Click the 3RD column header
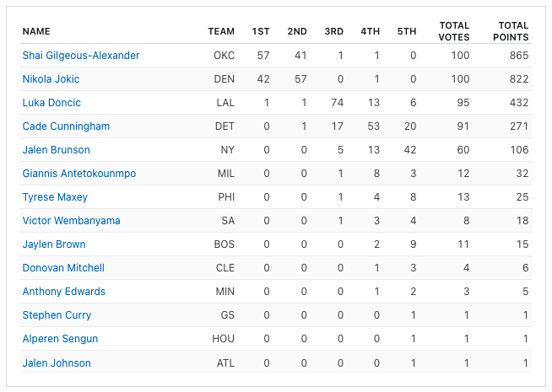Image resolution: width=552 pixels, height=392 pixels. (333, 31)
